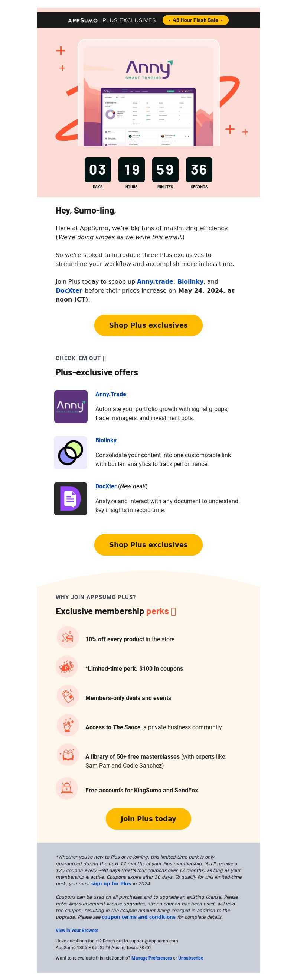Screen dimensions: 297x980
Task: Click the raised hand icon for The Sauce
Action: (68, 725)
